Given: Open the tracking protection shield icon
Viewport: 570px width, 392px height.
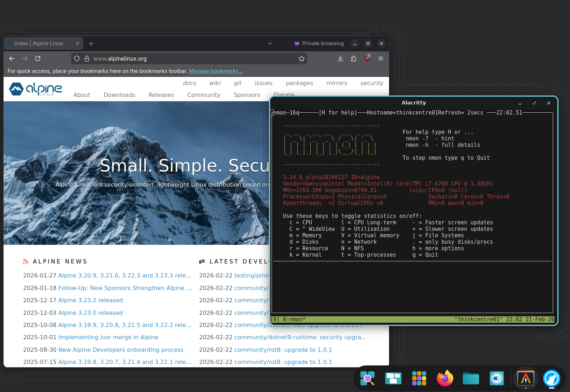Looking at the screenshot, I should click(77, 59).
